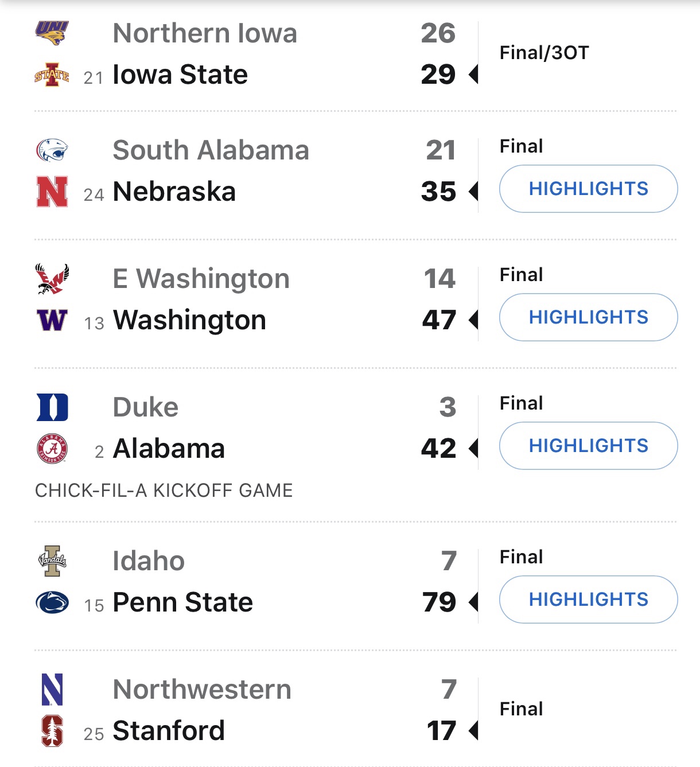Play highlights of Duke vs Alabama
The width and height of the screenshot is (700, 767).
coord(588,446)
